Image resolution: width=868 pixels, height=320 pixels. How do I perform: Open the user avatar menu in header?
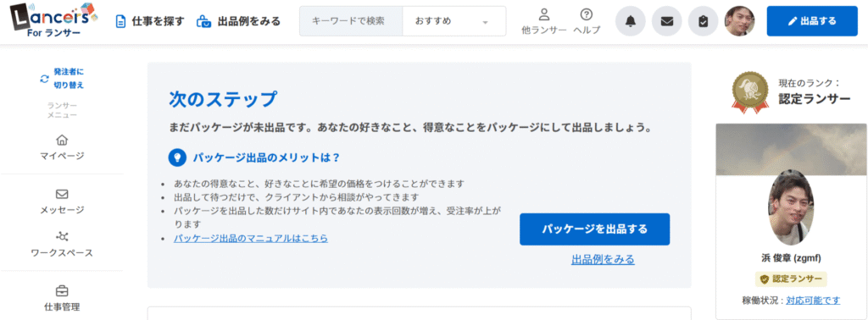point(740,21)
